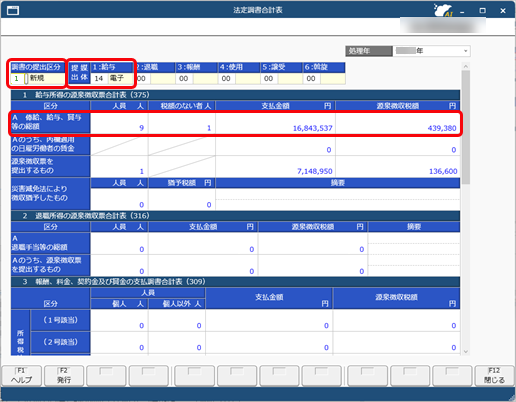Image resolution: width=516 pixels, height=402 pixels.
Task: Click the 4:使用 medium code field
Action: (x=226, y=79)
